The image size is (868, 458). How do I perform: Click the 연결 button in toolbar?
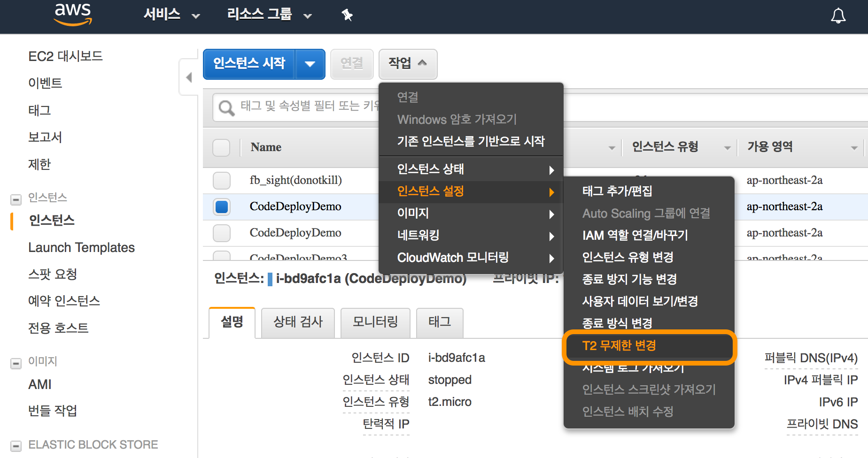tap(352, 64)
